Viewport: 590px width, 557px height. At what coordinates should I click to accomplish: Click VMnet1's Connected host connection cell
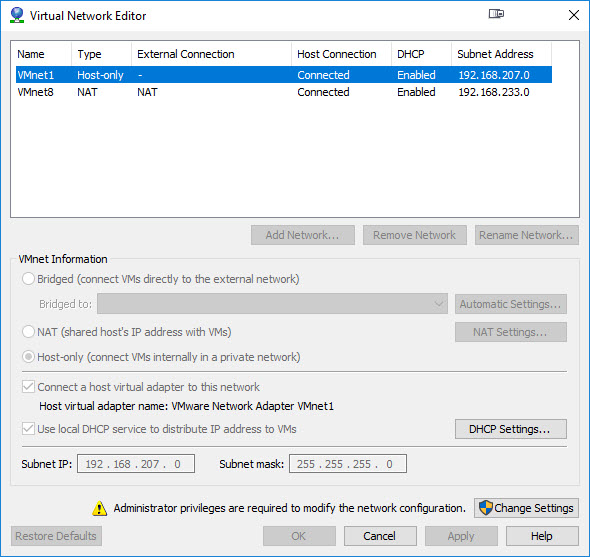point(323,75)
